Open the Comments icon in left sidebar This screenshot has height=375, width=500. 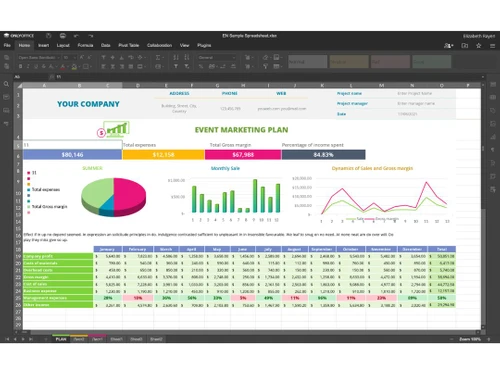click(x=6, y=97)
